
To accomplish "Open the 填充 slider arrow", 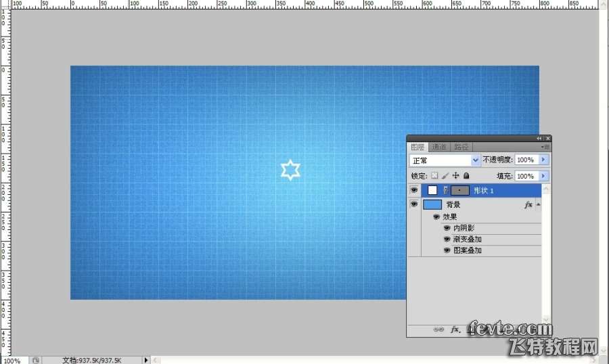I will (x=543, y=176).
